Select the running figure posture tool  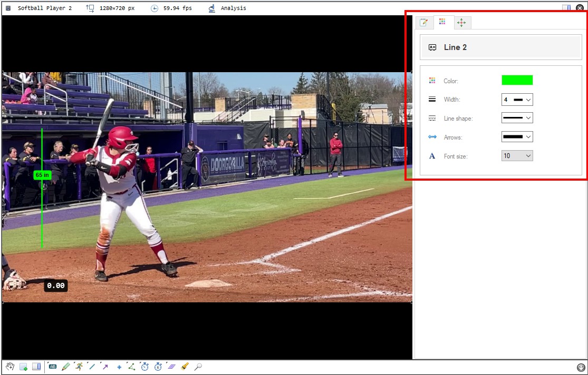[x=79, y=367]
